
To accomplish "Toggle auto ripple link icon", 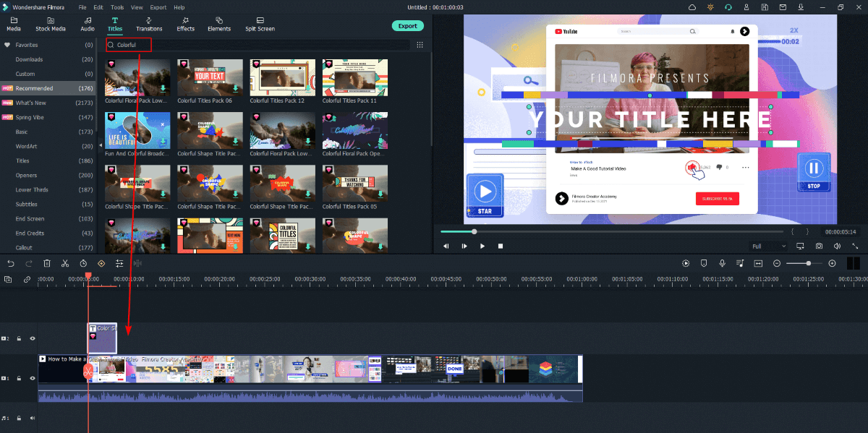I will (27, 279).
